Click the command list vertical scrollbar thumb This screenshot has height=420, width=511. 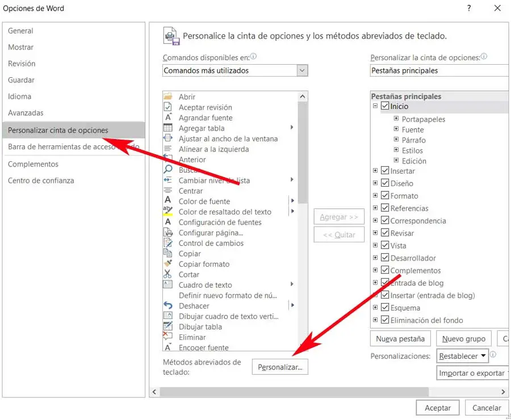303,153
